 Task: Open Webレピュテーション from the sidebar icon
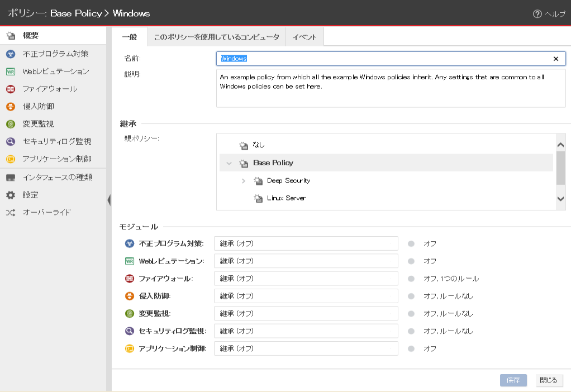[10, 71]
